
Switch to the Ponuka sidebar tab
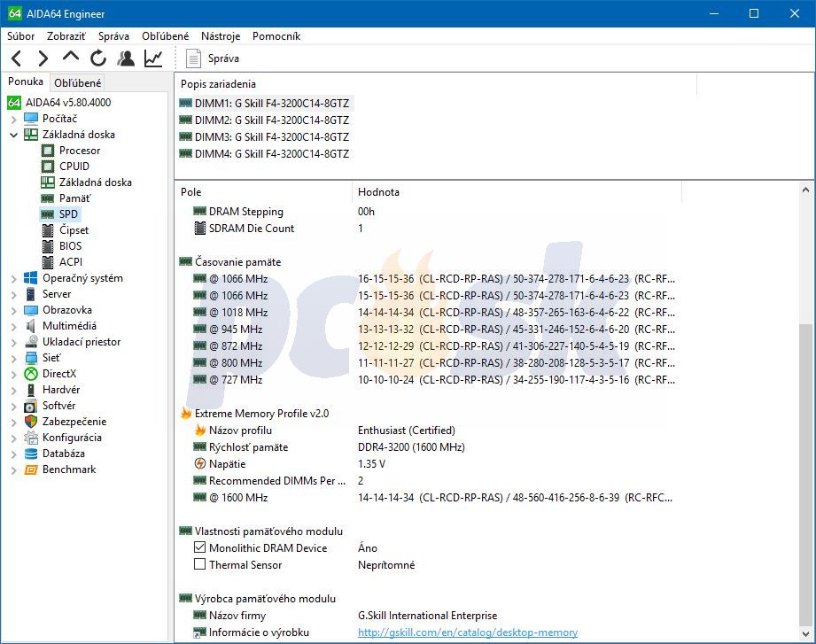(26, 81)
